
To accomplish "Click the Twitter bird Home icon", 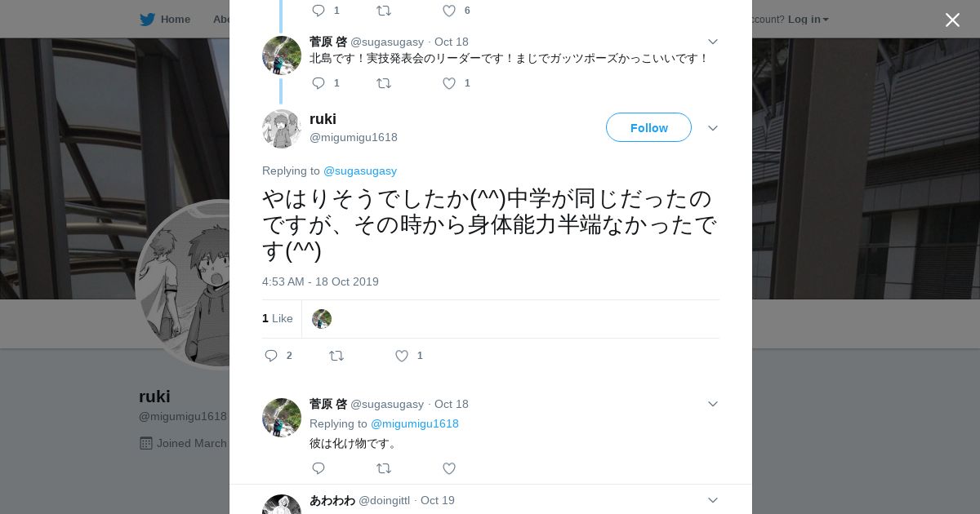I will 147,20.
